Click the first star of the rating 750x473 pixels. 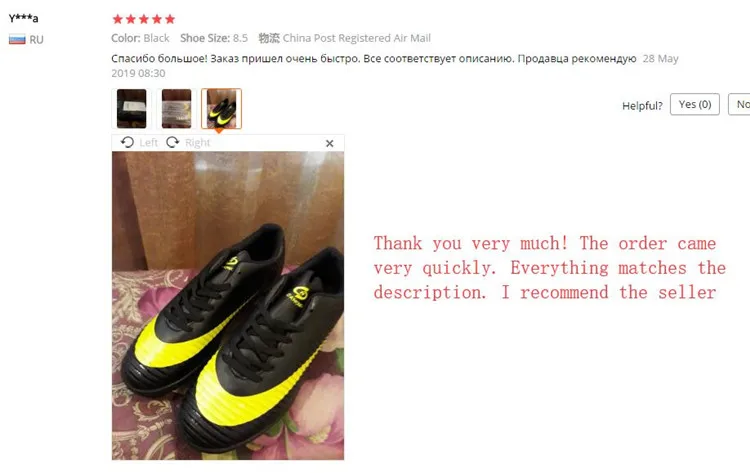(118, 19)
